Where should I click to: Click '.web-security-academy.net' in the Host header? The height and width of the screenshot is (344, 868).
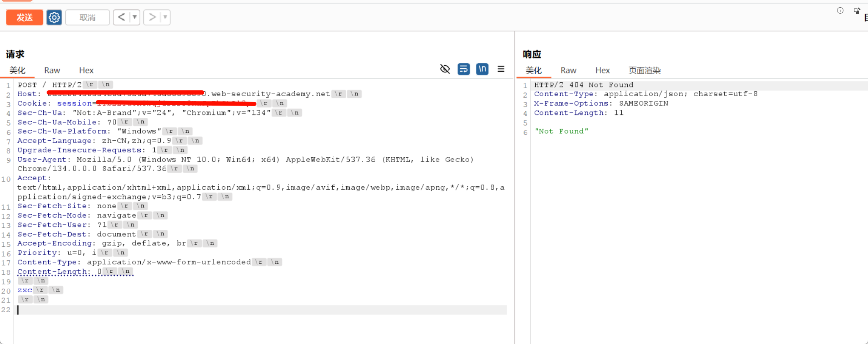pos(268,94)
